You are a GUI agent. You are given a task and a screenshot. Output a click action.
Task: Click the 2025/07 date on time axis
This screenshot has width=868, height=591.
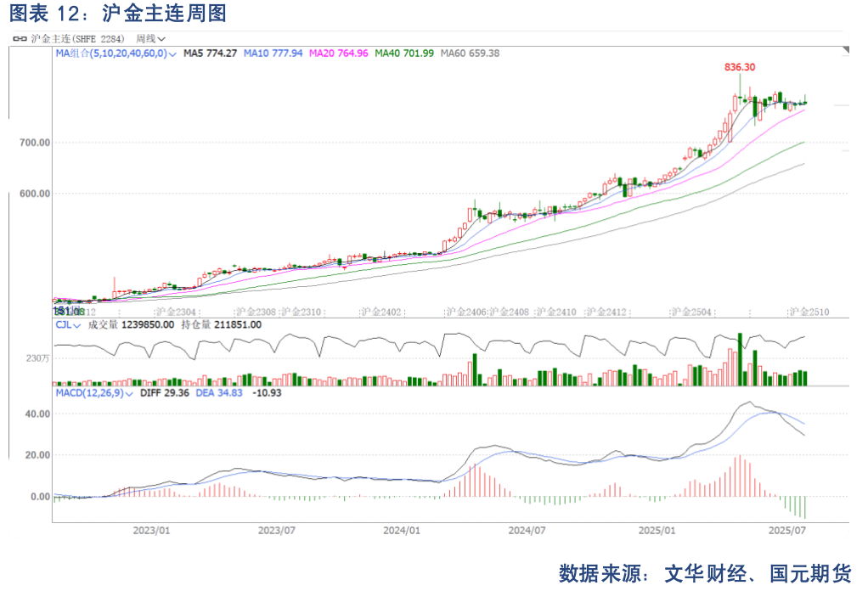pyautogui.click(x=786, y=531)
